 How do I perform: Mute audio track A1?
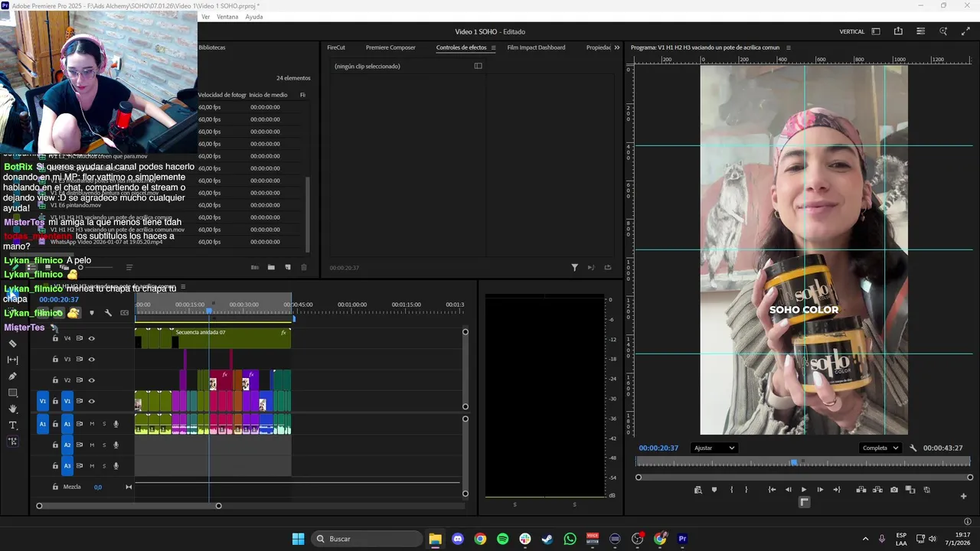click(92, 424)
